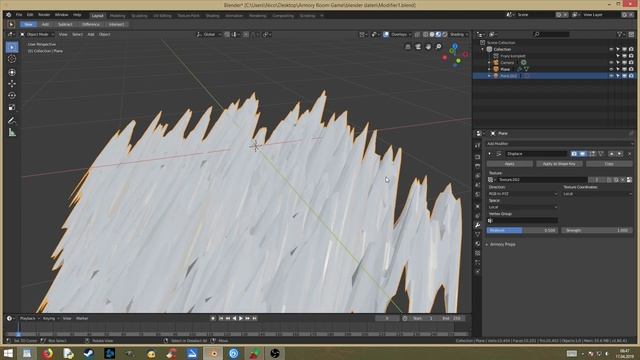Open the Space Local dropdown

[x=523, y=207]
